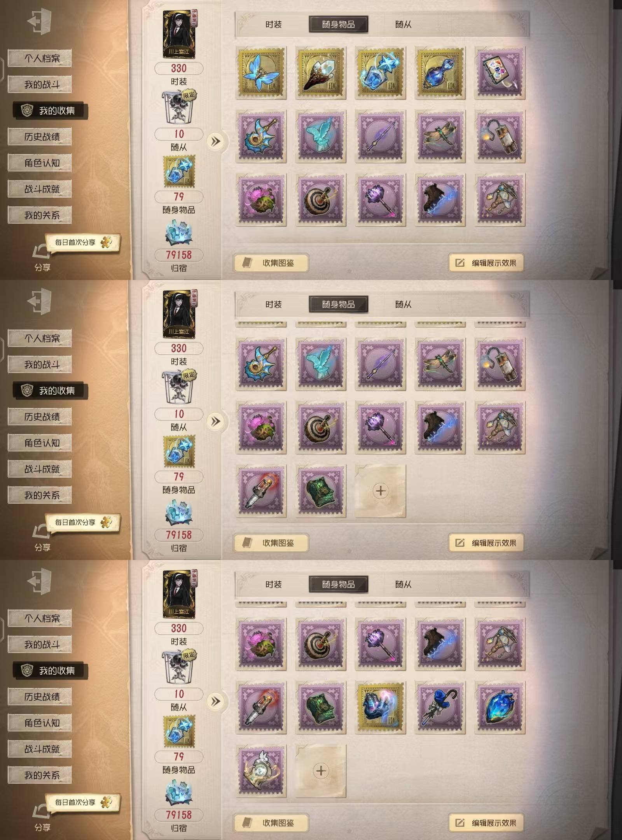Pick the blue heart-shaped gem accessory
Viewport: 622px width, 840px height.
click(x=500, y=707)
